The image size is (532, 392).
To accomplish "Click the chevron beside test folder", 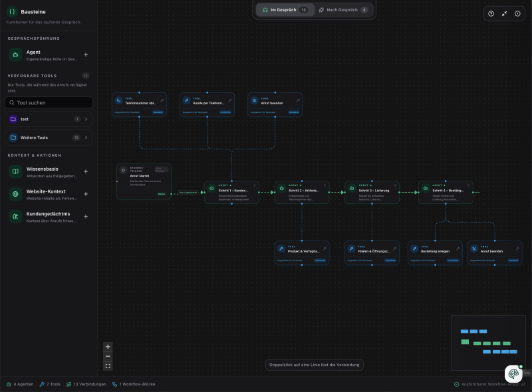I will click(x=86, y=119).
